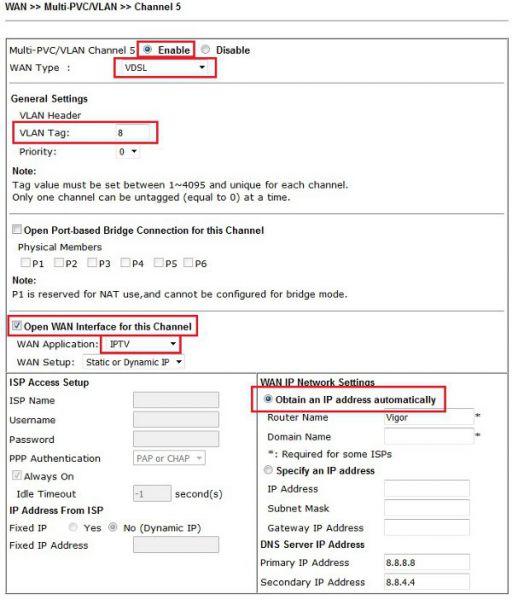Click the ISP Name input field

pyautogui.click(x=176, y=400)
